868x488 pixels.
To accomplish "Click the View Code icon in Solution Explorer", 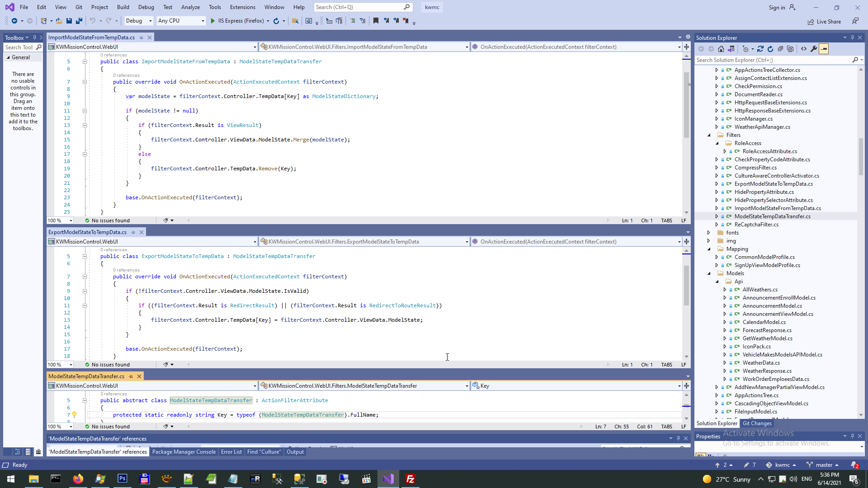I will [804, 49].
